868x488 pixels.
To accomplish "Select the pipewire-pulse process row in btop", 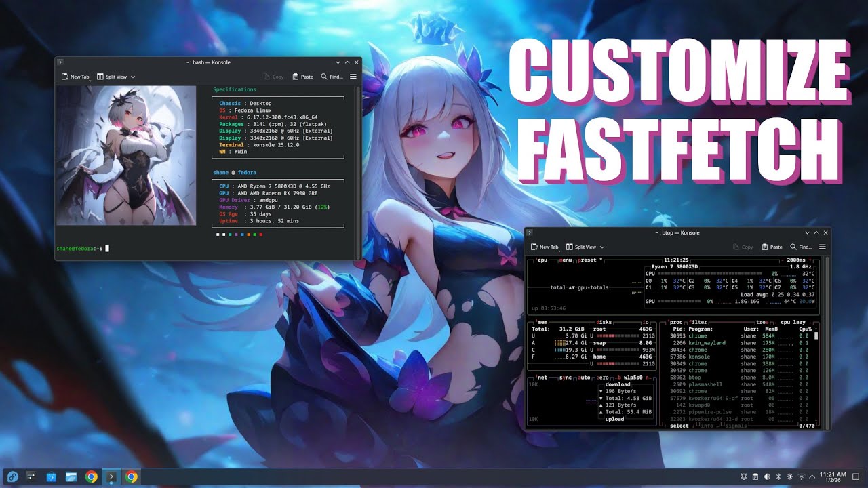I will click(x=739, y=411).
